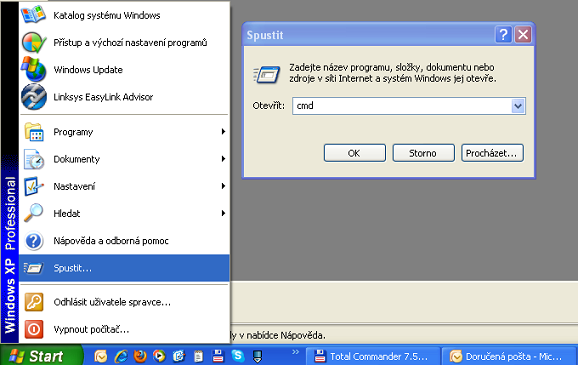
Task: Click the default programs access icon
Action: (34, 42)
